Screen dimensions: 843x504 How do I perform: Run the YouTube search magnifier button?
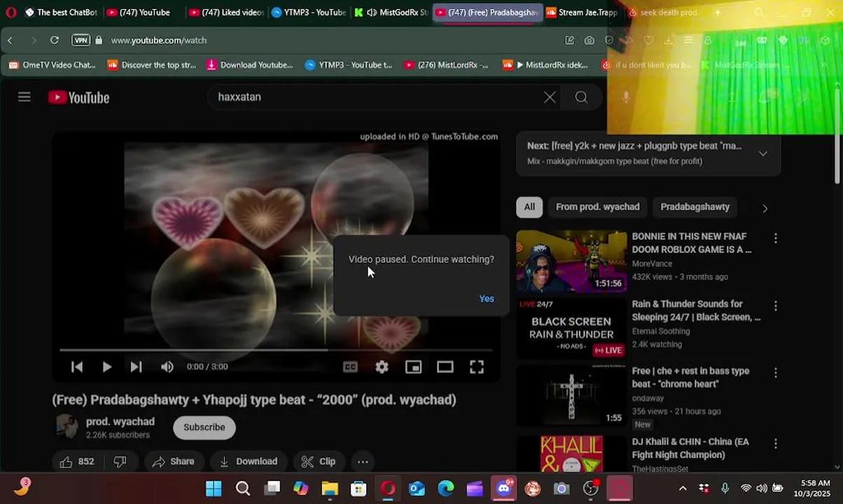581,97
